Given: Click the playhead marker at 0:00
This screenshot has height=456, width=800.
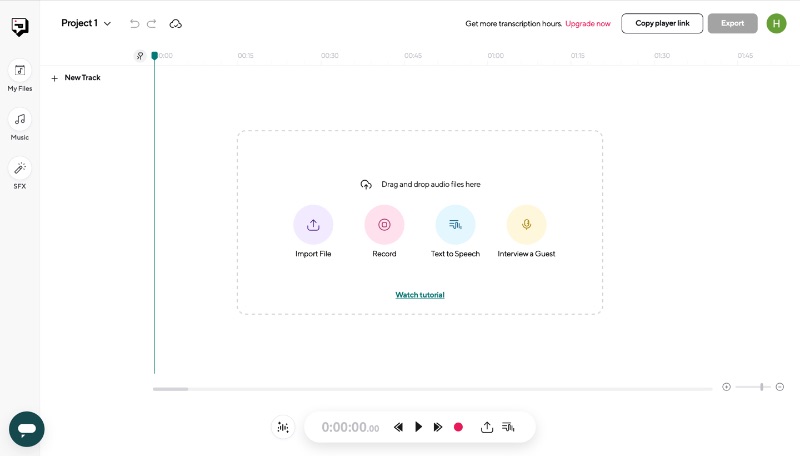Looking at the screenshot, I should pyautogui.click(x=155, y=56).
